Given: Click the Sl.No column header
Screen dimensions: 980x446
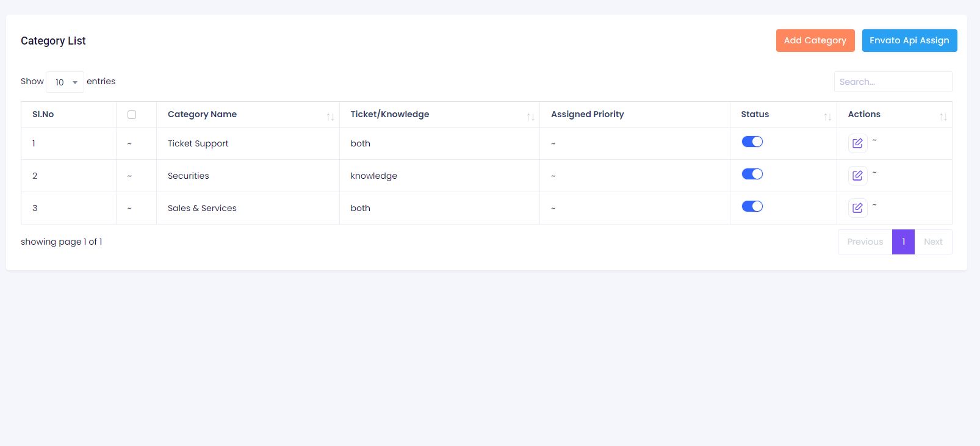Looking at the screenshot, I should tap(43, 115).
